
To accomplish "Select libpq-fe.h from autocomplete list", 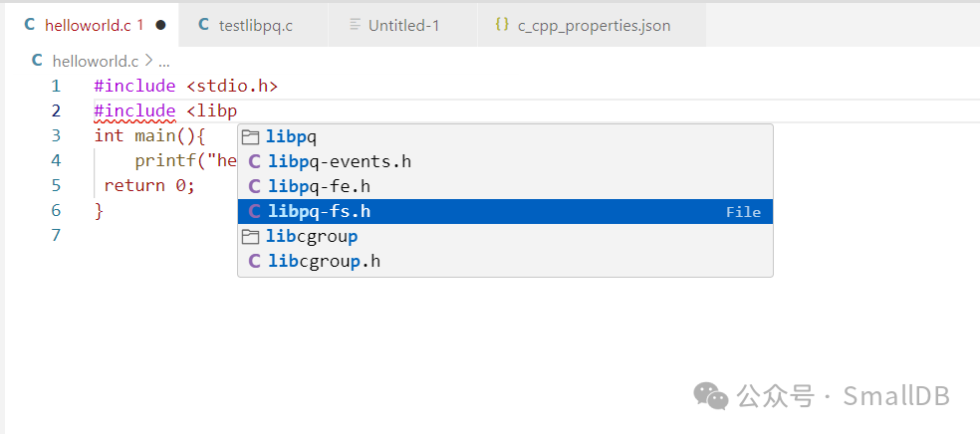I will pyautogui.click(x=319, y=186).
